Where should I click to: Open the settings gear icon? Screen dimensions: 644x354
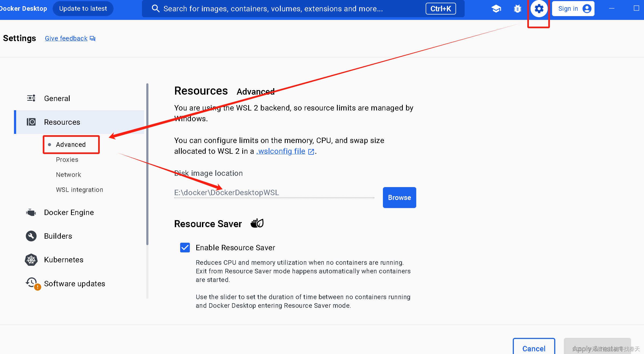[x=539, y=9]
